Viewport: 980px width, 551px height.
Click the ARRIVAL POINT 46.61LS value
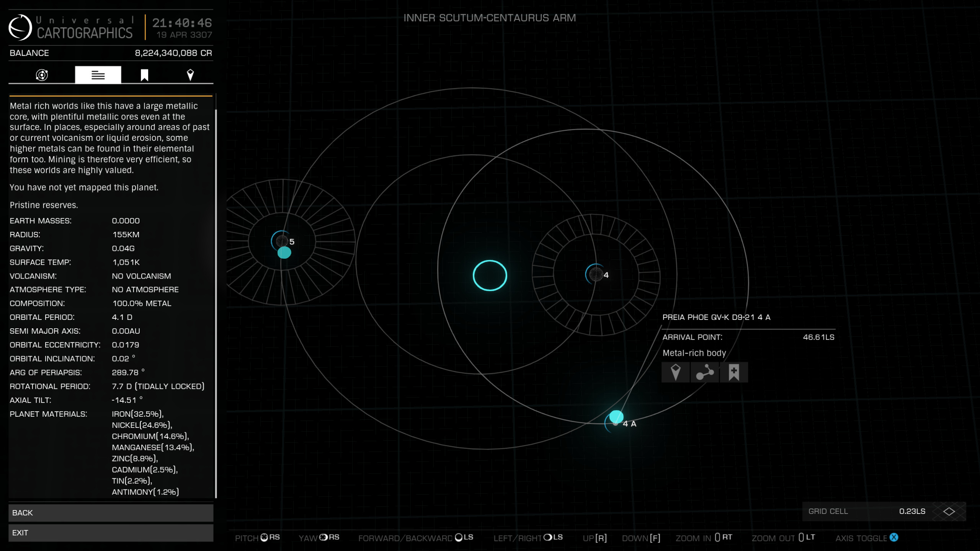819,337
